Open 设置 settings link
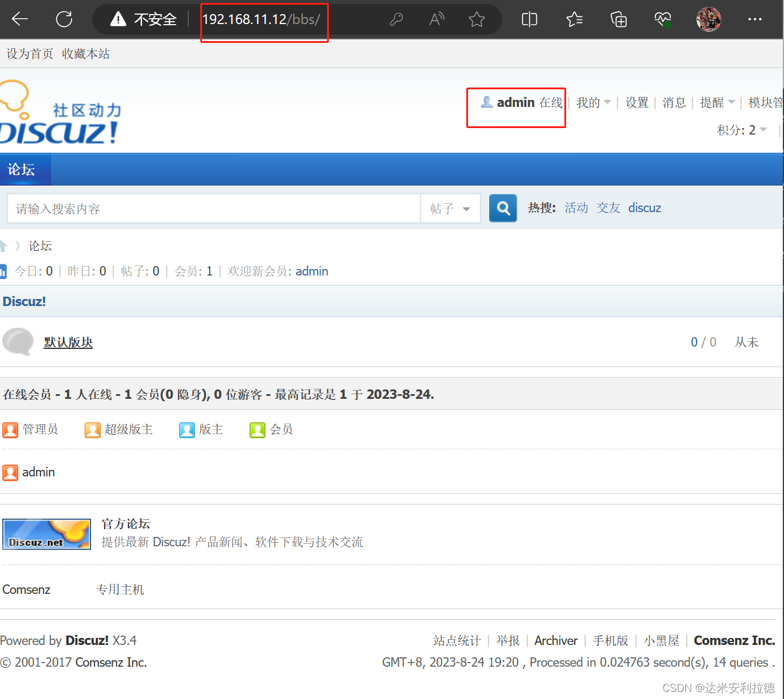Viewport: 784px width, 699px height. [637, 103]
